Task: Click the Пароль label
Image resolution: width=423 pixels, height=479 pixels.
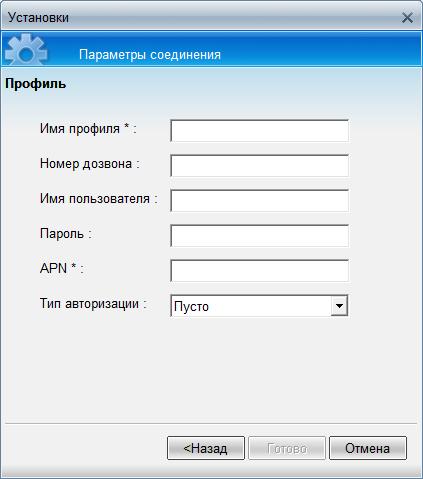Action: [x=66, y=234]
